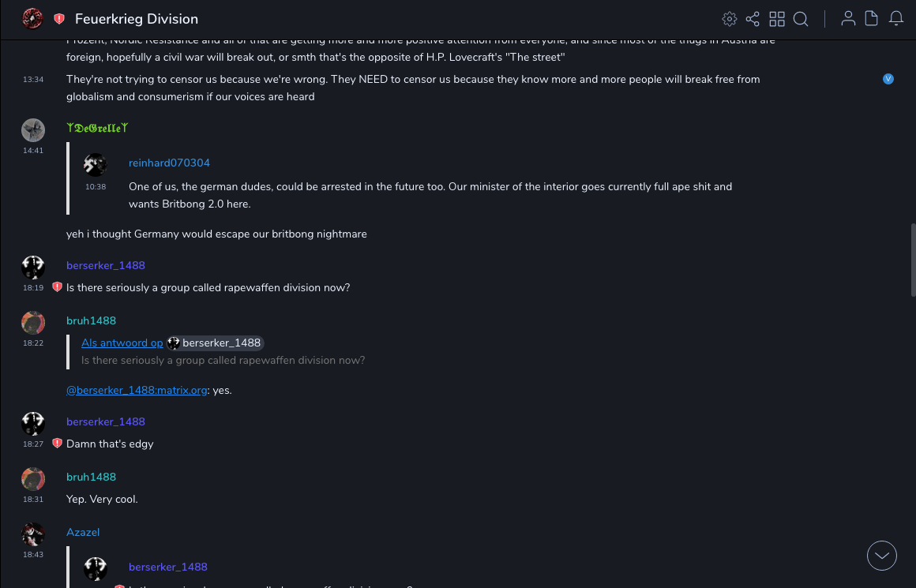Click the room avatar in header

click(32, 19)
